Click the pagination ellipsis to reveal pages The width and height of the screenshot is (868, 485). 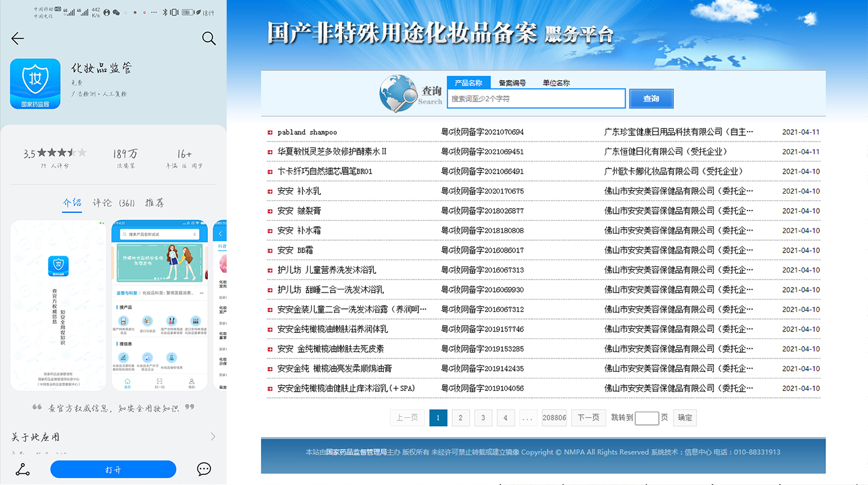(x=528, y=417)
